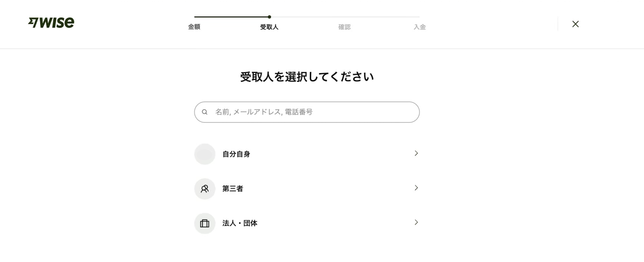Select the 入金 step label
644x262 pixels.
[420, 27]
